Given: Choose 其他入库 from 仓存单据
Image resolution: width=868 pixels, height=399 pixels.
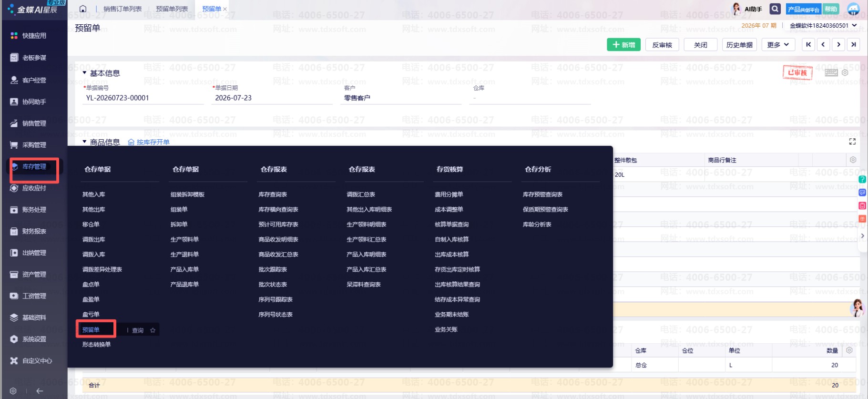Looking at the screenshot, I should pyautogui.click(x=94, y=194).
